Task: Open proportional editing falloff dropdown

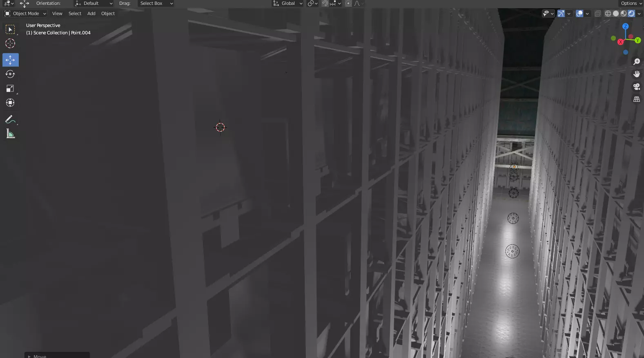Action: click(359, 3)
